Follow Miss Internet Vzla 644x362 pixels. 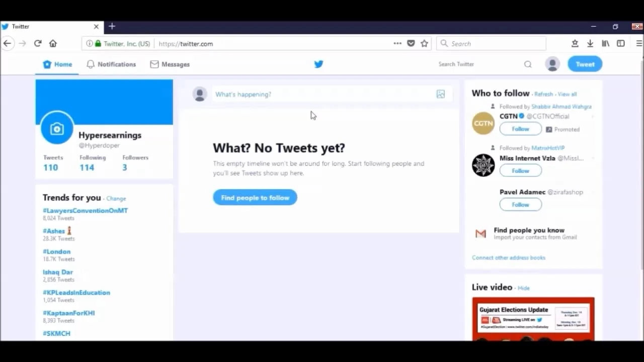click(521, 171)
